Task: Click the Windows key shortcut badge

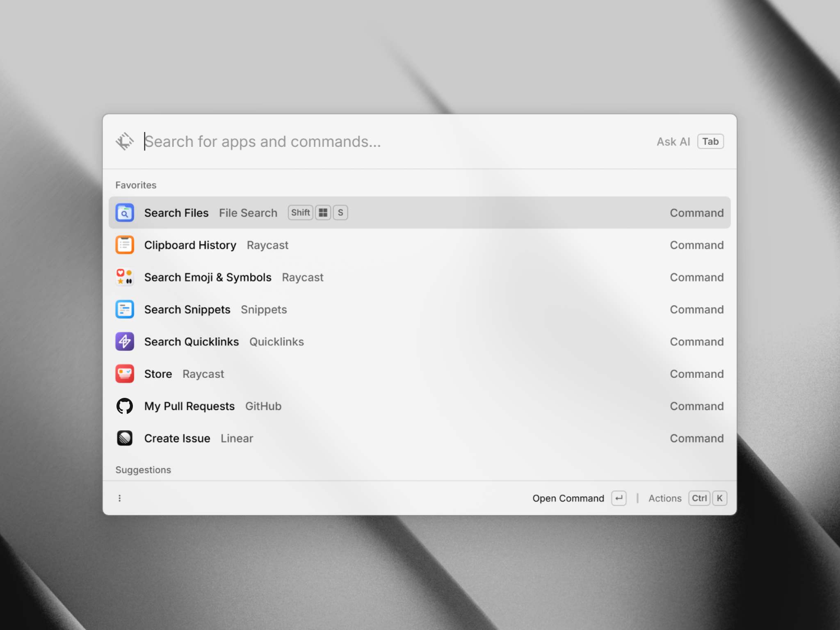Action: pyautogui.click(x=323, y=212)
